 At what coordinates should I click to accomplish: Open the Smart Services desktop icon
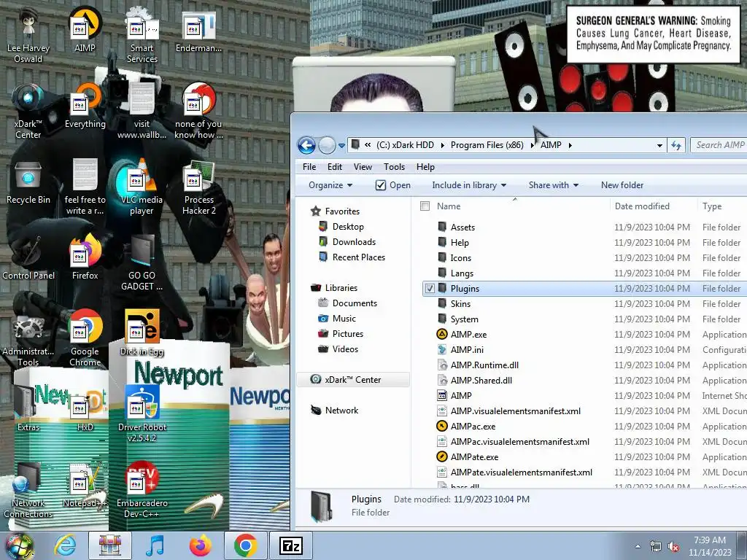142,34
